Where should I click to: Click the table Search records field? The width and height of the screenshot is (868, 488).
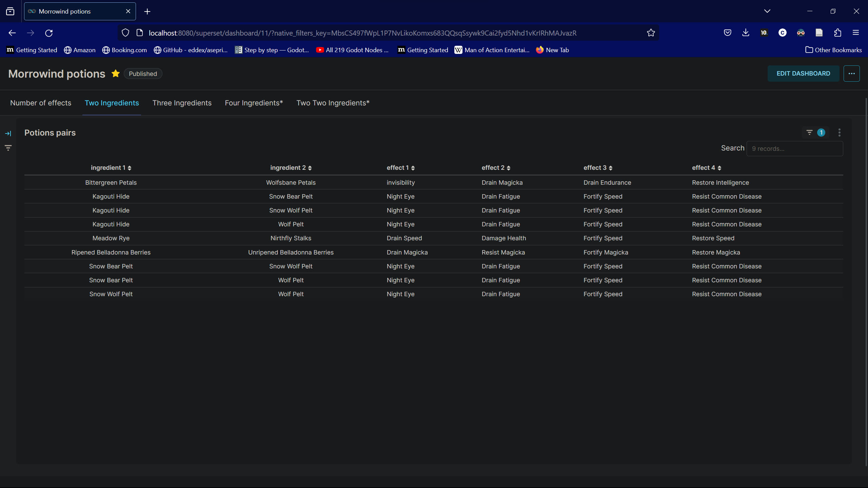(x=794, y=149)
